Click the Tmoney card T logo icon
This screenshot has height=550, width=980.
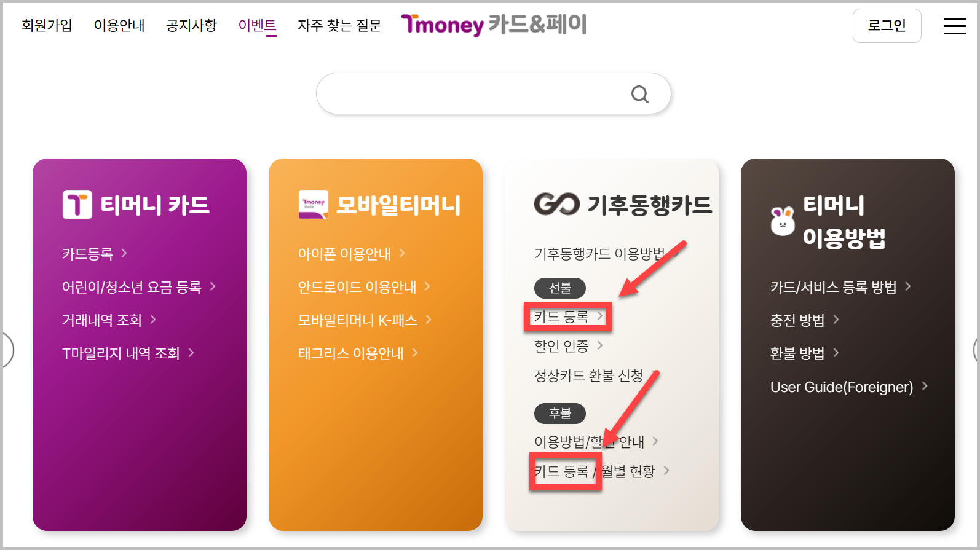(x=77, y=205)
